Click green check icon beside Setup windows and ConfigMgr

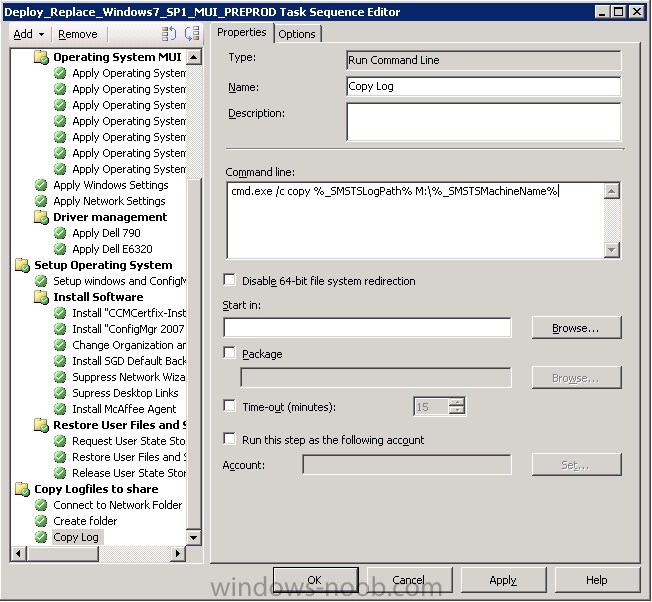click(x=41, y=281)
